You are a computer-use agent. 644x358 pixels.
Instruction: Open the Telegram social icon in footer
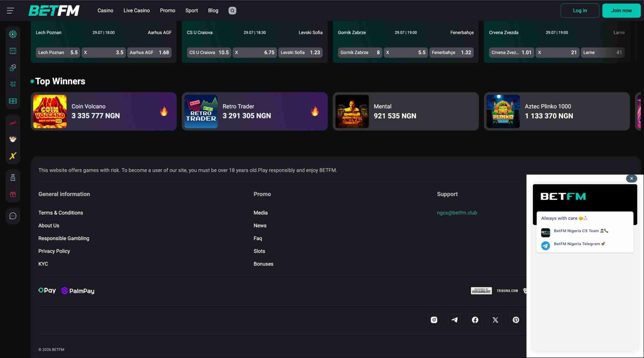pos(454,320)
